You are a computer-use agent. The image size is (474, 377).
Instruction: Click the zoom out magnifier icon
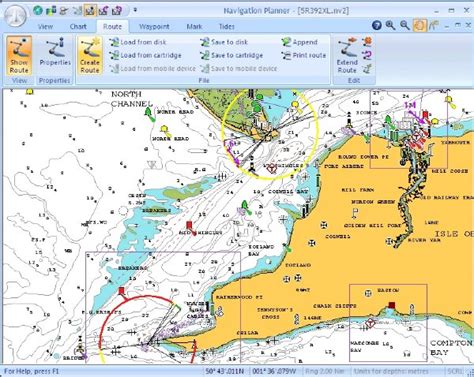click(x=405, y=25)
